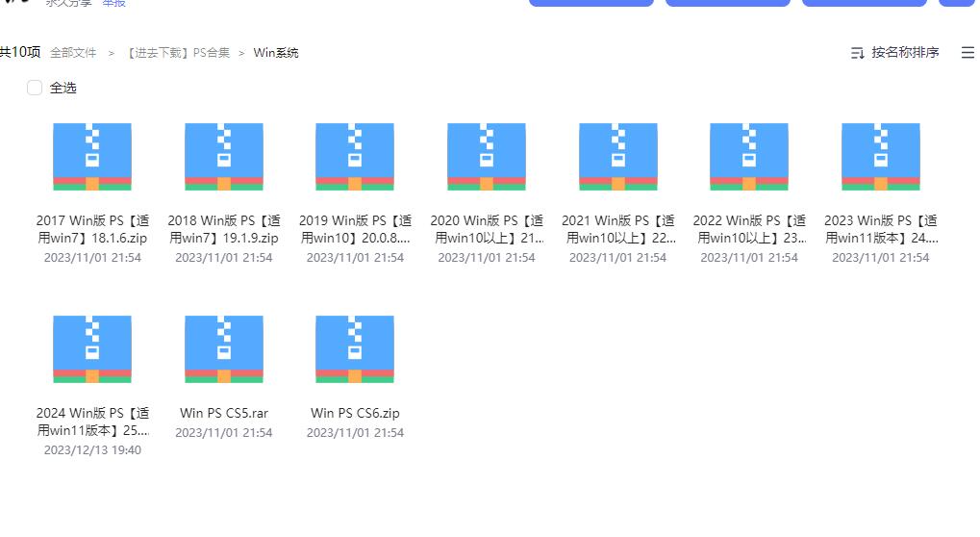Click file name 2023 Win版 PS【适用win11版本】24

pyautogui.click(x=881, y=229)
